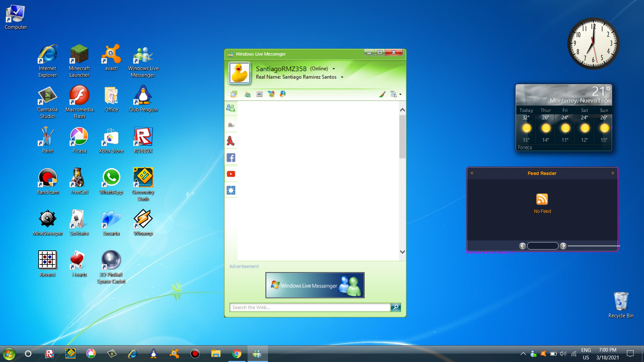Click the Foreca link in weather gadget

click(x=525, y=147)
